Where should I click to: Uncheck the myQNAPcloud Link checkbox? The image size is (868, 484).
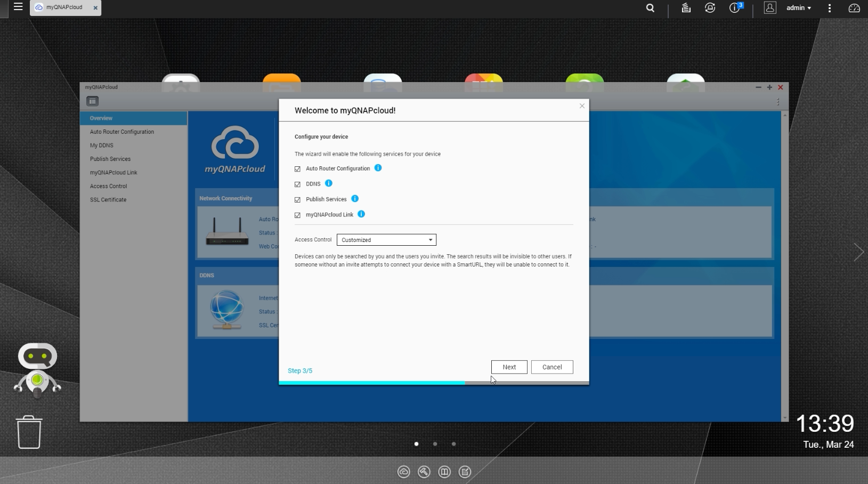tap(297, 215)
